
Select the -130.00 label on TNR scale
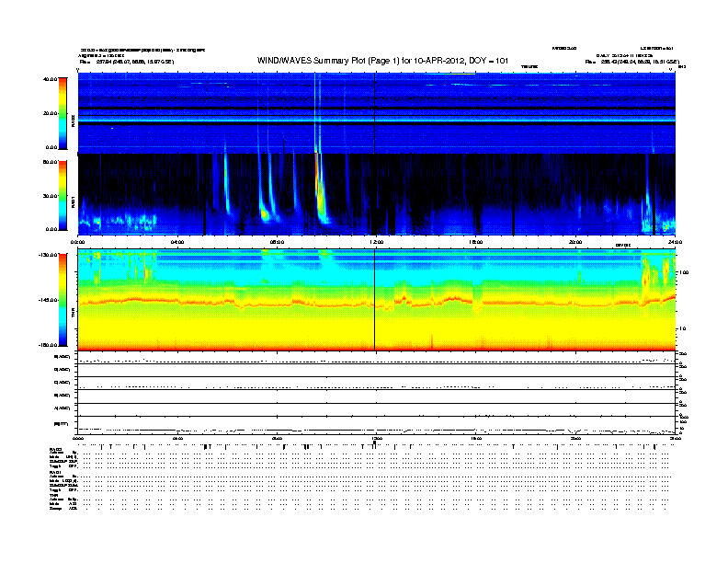[49, 255]
